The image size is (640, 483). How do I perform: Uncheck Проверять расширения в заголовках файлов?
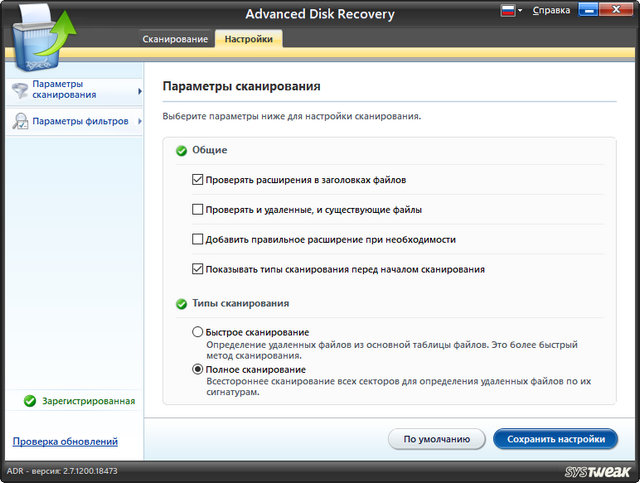click(x=197, y=181)
